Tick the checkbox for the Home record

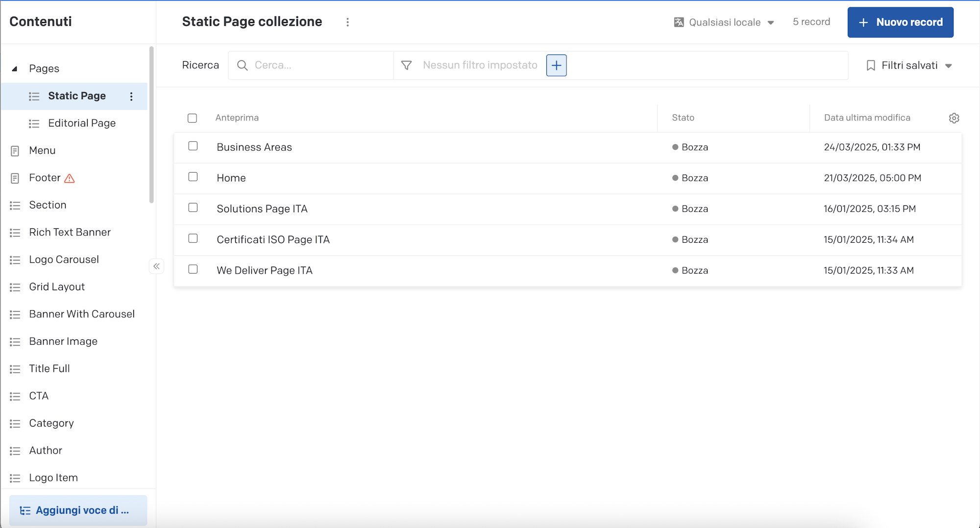pos(193,177)
